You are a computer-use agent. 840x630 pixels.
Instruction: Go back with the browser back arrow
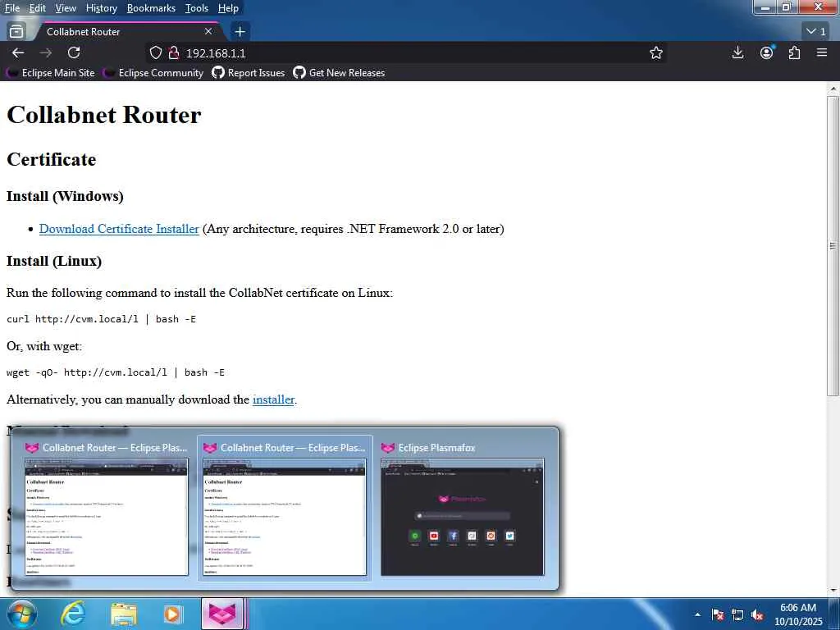[x=18, y=52]
